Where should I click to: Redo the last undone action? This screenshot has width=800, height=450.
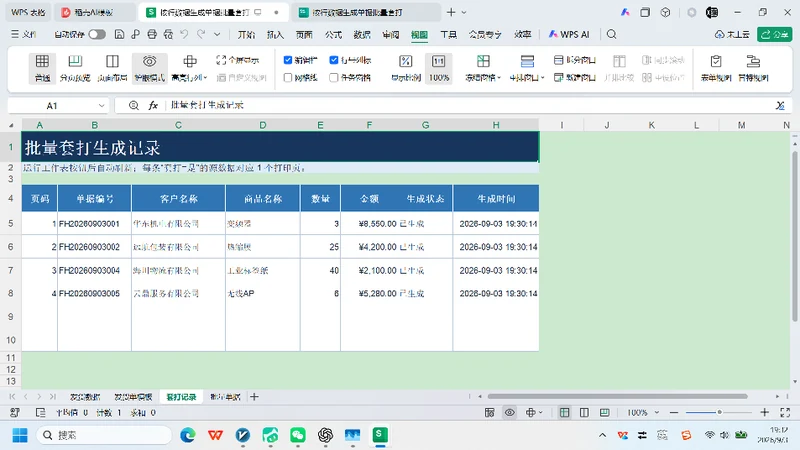[201, 34]
